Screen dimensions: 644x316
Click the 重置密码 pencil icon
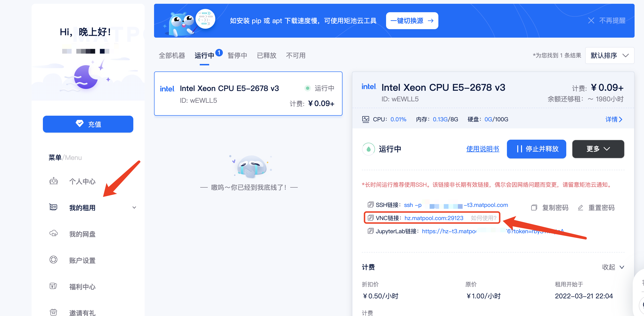pos(580,207)
